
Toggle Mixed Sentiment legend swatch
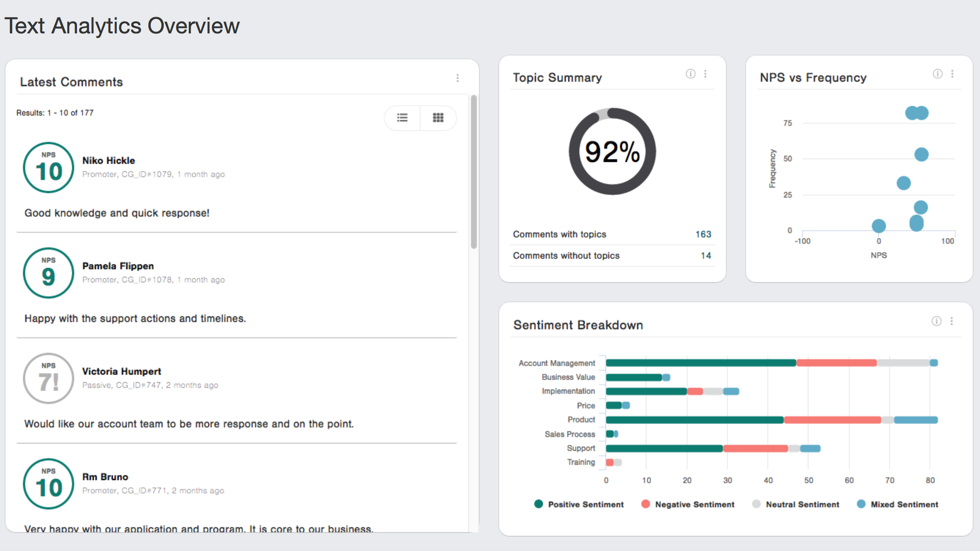[861, 504]
